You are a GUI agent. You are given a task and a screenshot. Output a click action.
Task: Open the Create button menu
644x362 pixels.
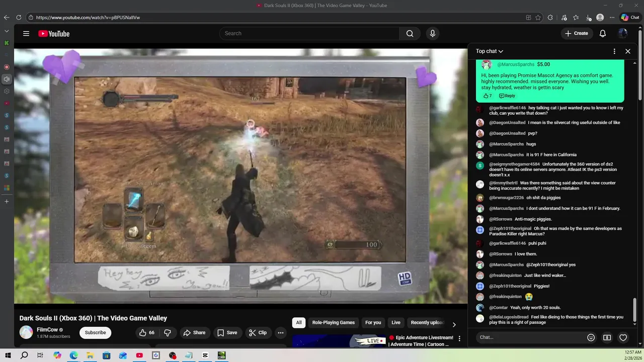(x=576, y=34)
